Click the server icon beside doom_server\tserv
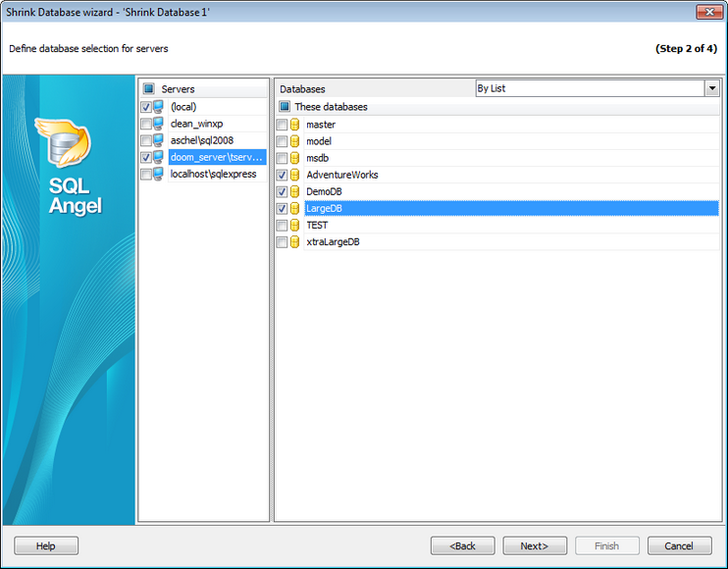 pos(158,157)
